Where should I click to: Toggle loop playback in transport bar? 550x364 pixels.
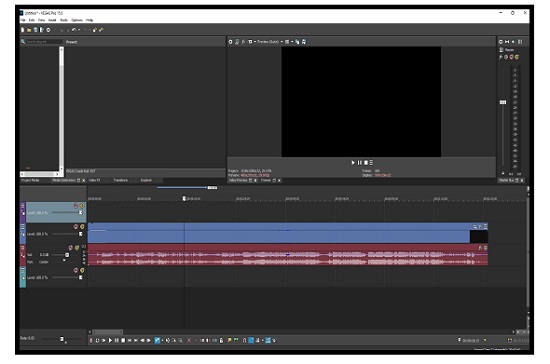[97, 340]
